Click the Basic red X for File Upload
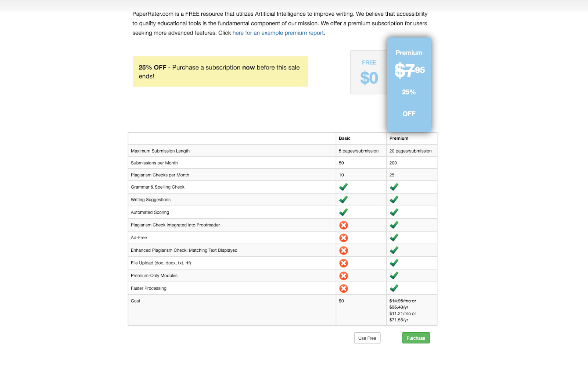Viewport: 588px width, 372px height. point(344,263)
